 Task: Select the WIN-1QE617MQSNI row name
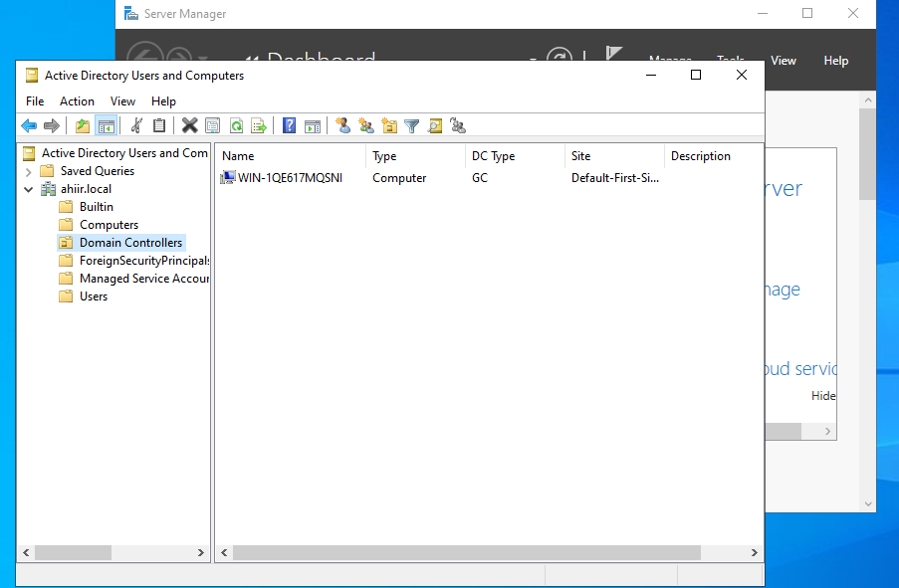coord(290,178)
